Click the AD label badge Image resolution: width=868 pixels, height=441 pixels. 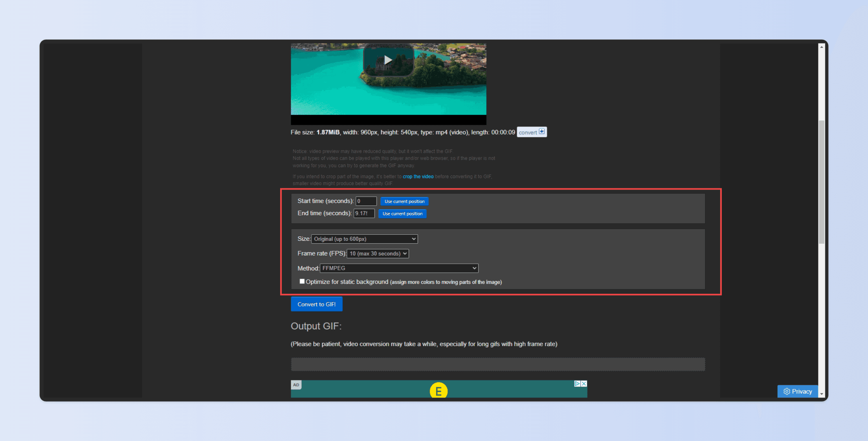[296, 385]
